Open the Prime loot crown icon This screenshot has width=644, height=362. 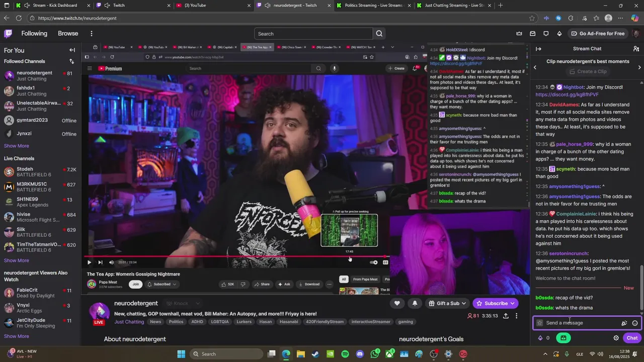[519, 34]
